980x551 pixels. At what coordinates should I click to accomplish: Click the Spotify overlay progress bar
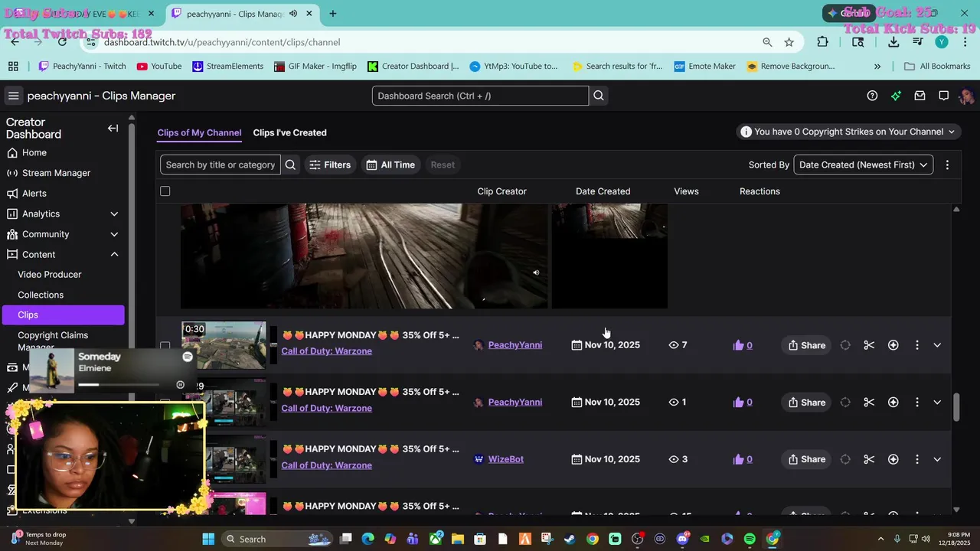[x=119, y=385]
